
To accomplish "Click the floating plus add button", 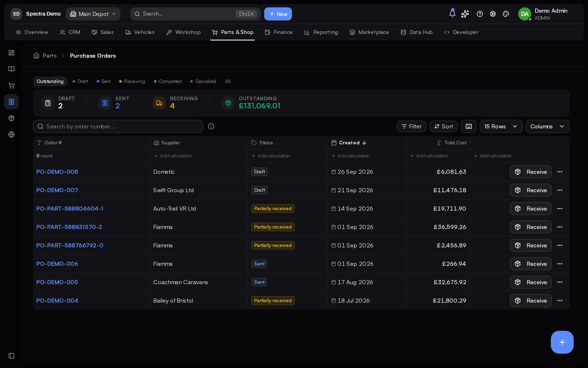I will (x=562, y=342).
